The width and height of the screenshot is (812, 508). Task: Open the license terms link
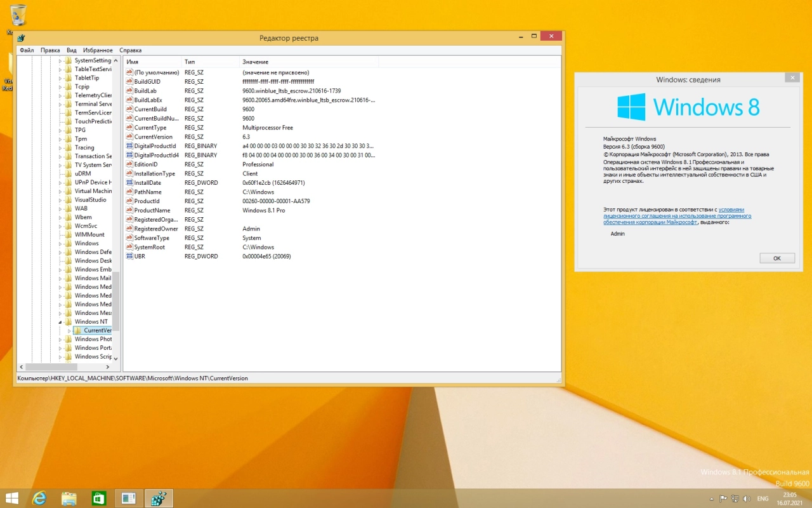(x=677, y=216)
